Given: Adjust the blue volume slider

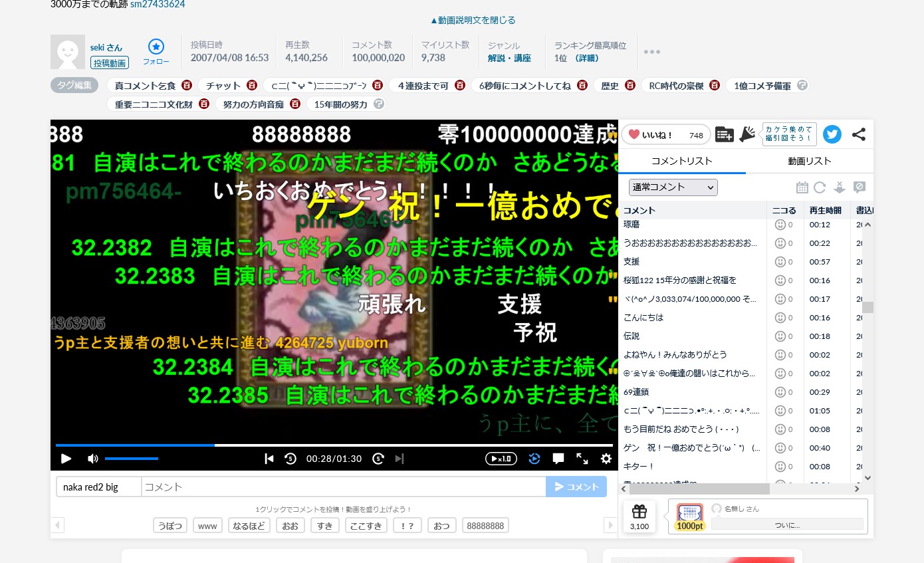Looking at the screenshot, I should click(132, 459).
